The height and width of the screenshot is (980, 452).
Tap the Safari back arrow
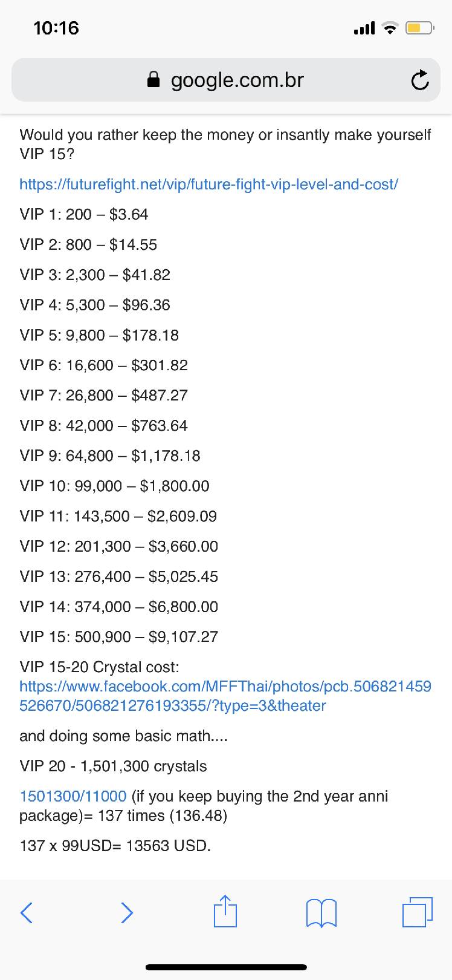(26, 912)
